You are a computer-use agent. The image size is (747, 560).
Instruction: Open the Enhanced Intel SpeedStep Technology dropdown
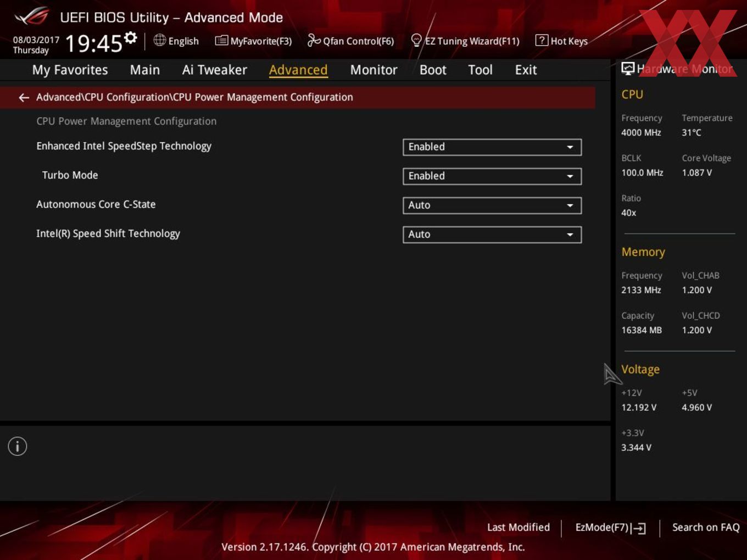(492, 147)
